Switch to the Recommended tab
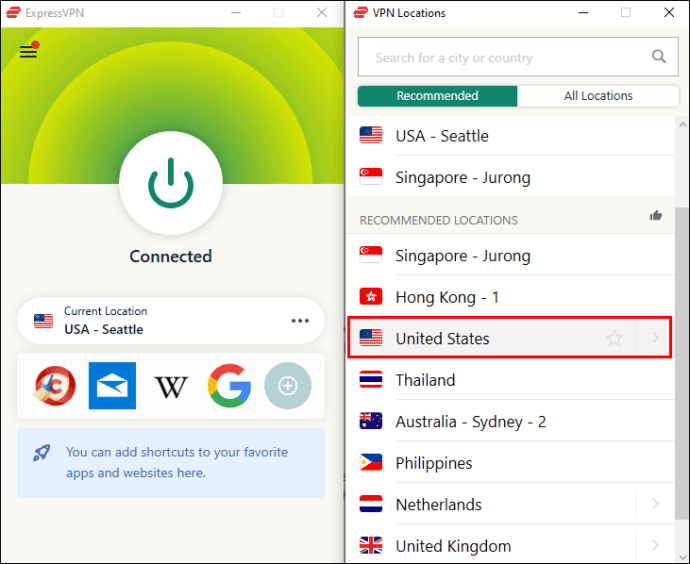 coord(437,96)
